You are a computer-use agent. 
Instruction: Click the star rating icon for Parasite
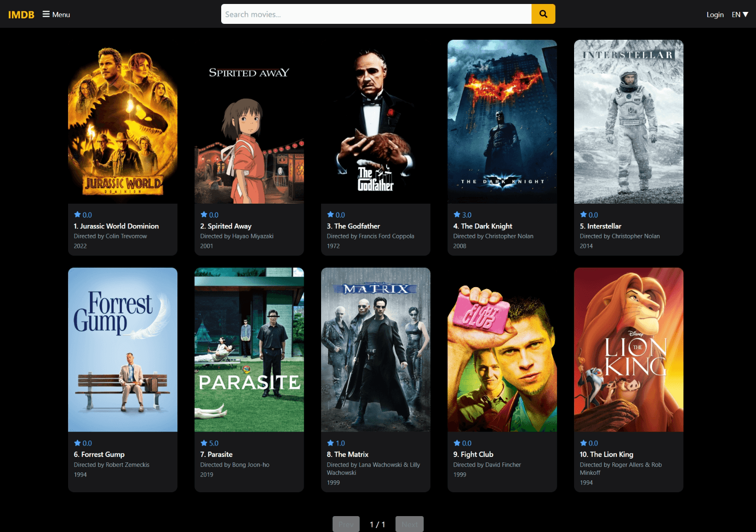pyautogui.click(x=204, y=443)
